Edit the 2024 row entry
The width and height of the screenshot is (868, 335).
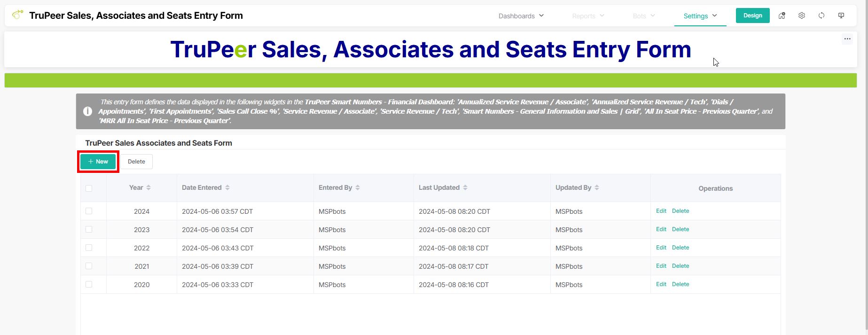(x=661, y=211)
